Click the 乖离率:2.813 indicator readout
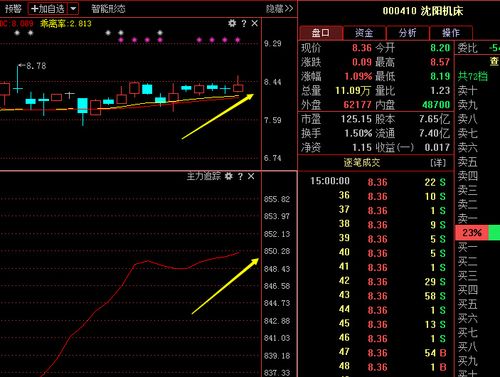This screenshot has height=377, width=500. (x=66, y=23)
